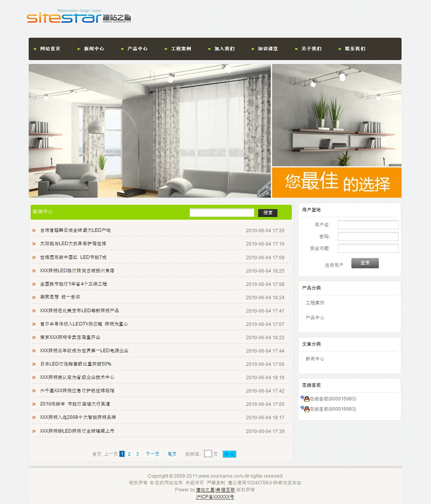431x504 pixels.
Task: Select 工程案例 under 产品分类 sidebar
Action: (315, 303)
